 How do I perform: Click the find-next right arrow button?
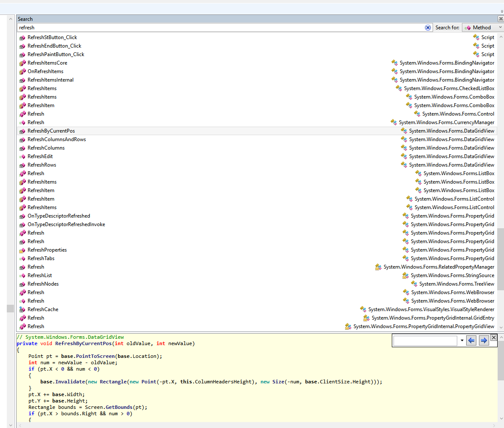coord(483,341)
